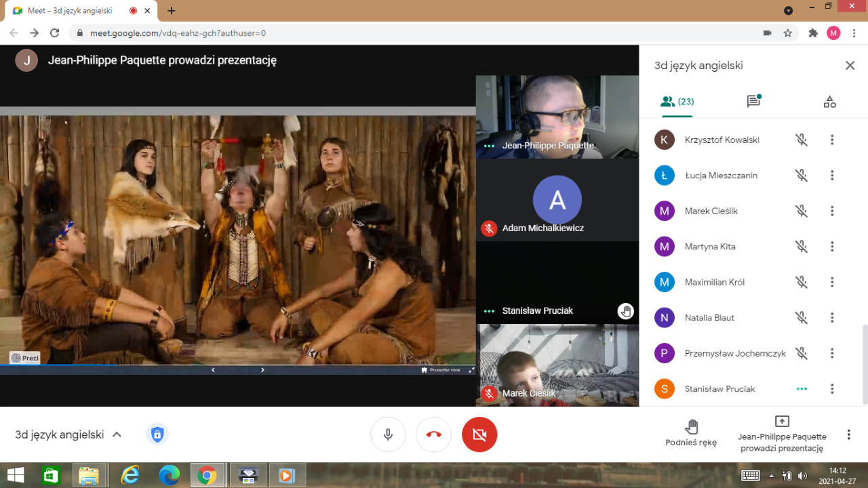This screenshot has height=488, width=868.
Task: Open more options for Natalia Blaut
Action: click(832, 318)
